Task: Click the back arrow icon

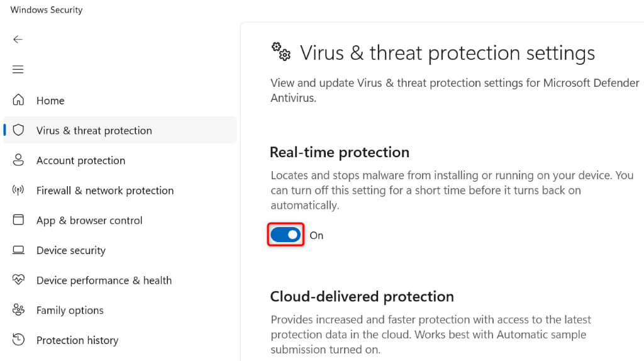Action: click(18, 39)
